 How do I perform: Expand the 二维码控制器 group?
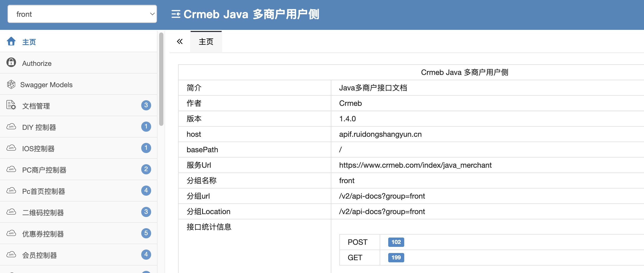coord(78,212)
